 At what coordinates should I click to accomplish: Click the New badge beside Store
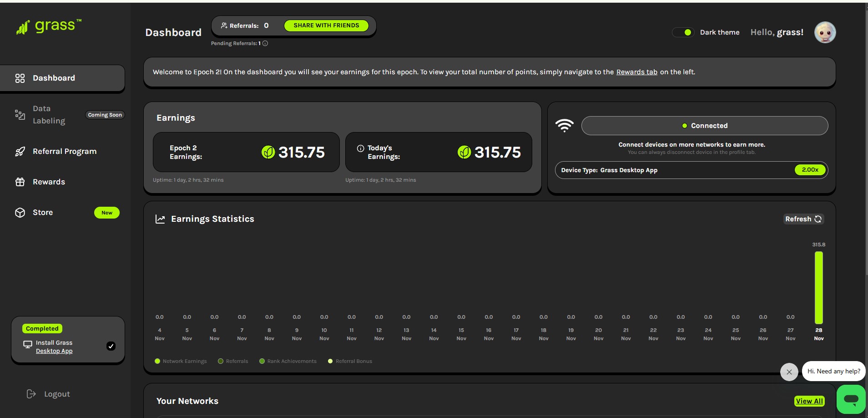coord(107,213)
